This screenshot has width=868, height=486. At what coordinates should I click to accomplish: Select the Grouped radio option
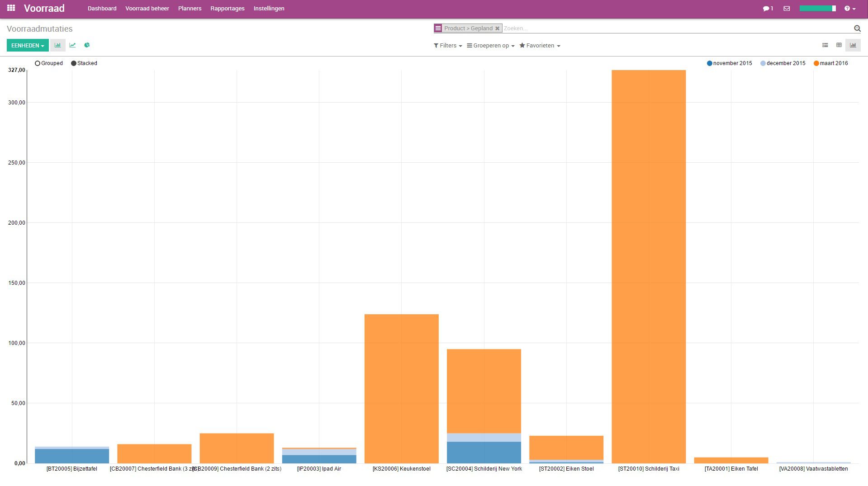(x=38, y=63)
